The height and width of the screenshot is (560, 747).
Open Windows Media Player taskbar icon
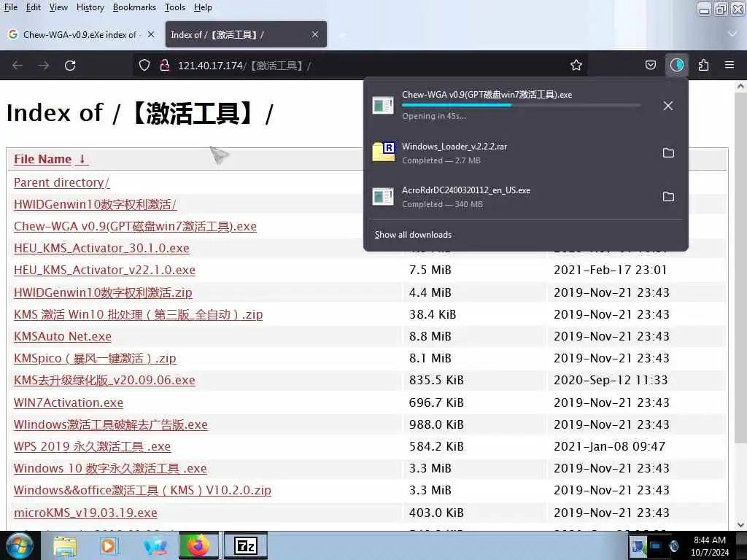(109, 546)
